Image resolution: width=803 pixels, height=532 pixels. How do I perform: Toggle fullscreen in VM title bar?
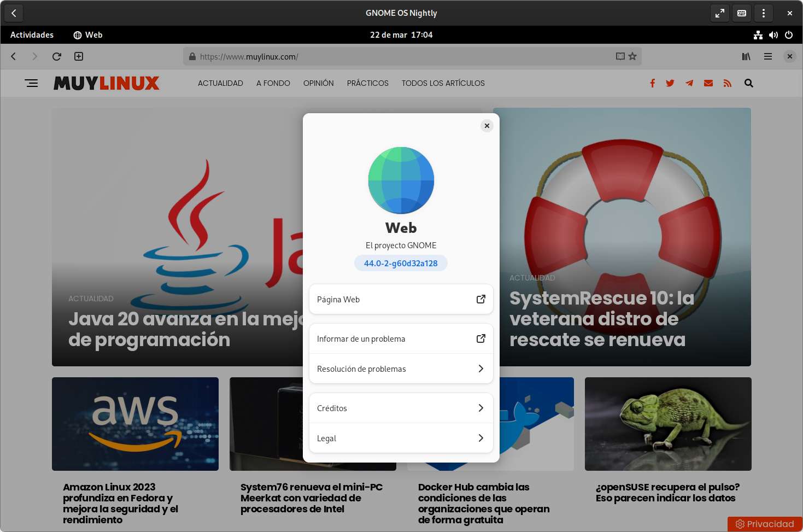(x=720, y=13)
